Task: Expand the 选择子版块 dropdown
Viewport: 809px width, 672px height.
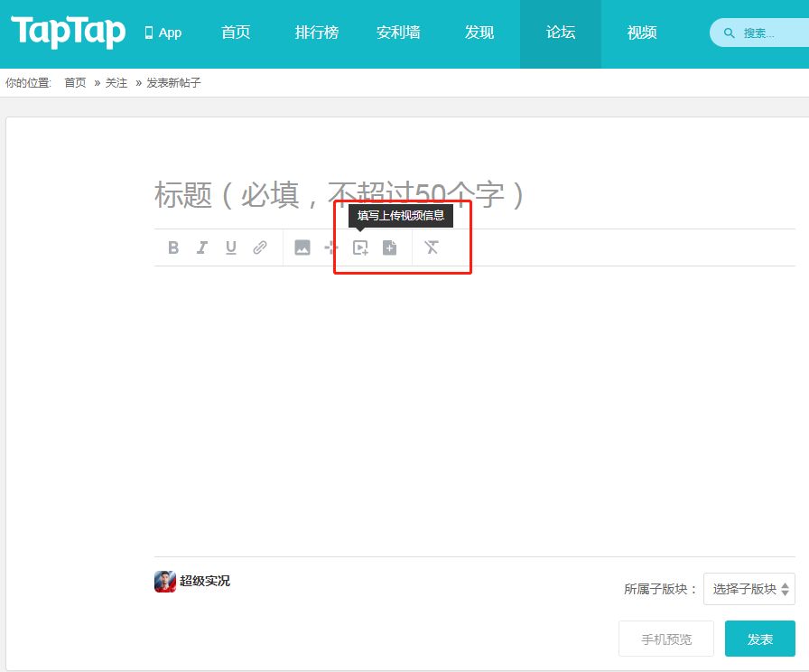Action: (749, 589)
